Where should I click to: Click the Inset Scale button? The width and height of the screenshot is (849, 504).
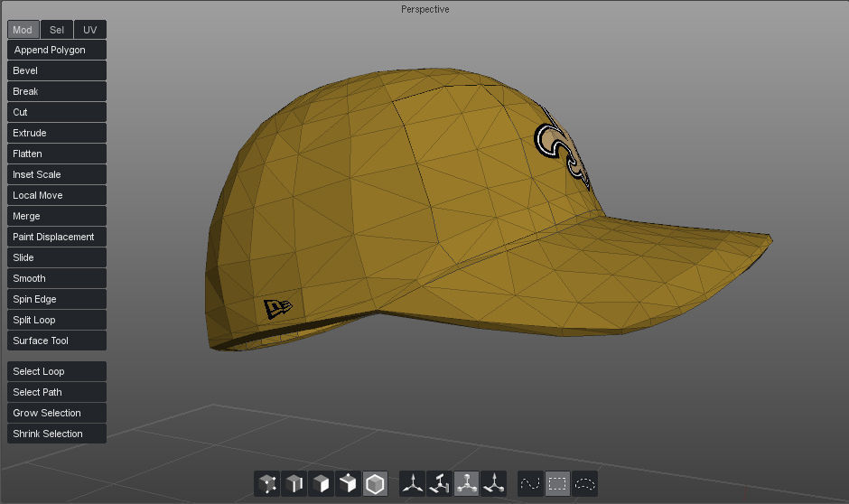click(57, 174)
